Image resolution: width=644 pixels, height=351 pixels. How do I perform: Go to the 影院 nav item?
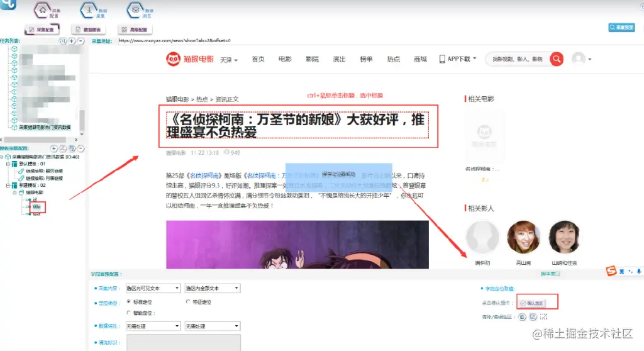coord(312,59)
